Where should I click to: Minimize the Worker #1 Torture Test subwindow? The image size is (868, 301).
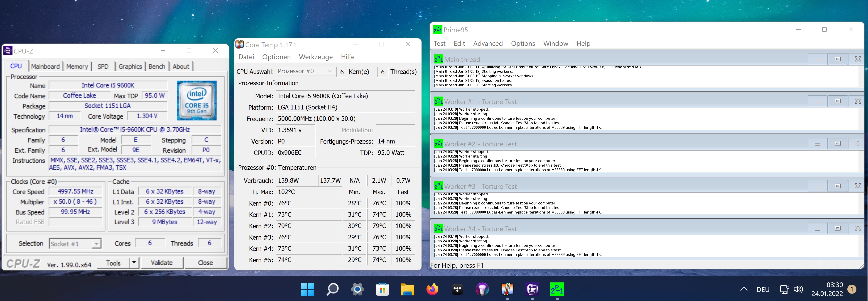pyautogui.click(x=817, y=102)
